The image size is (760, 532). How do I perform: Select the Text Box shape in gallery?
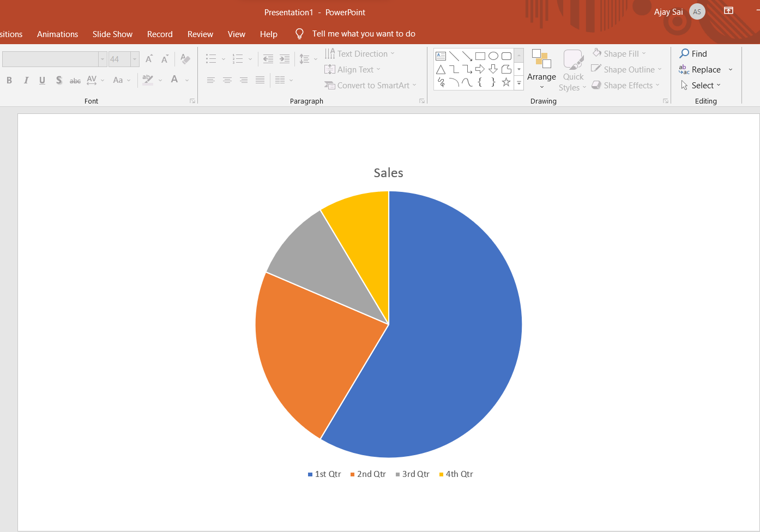[441, 56]
